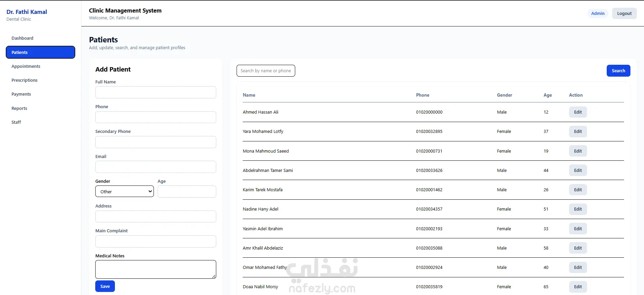Image resolution: width=644 pixels, height=295 pixels.
Task: Click the name Amr Khalil Abdelaziz
Action: click(x=263, y=248)
